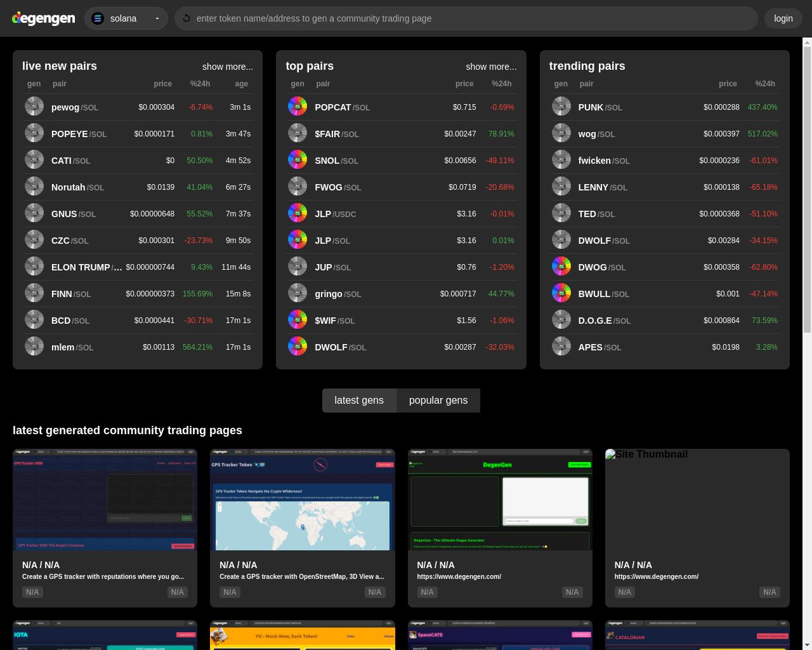Show more live new pairs
Viewport: 812px width, 650px height.
click(x=228, y=67)
